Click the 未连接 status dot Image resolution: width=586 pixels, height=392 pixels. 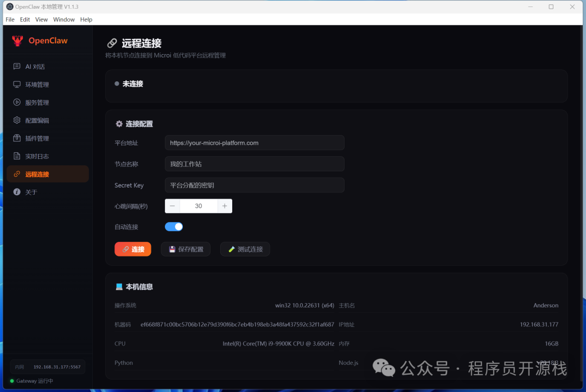[x=117, y=83]
